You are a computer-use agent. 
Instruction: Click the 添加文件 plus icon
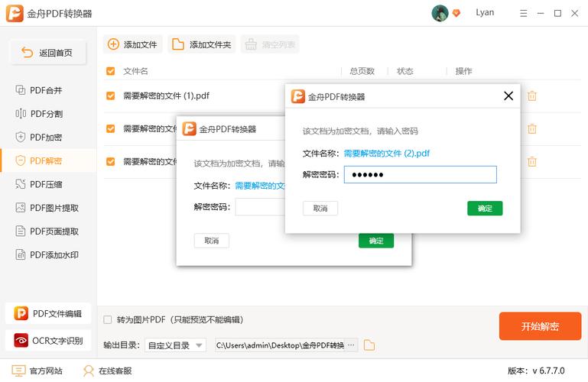coord(113,44)
